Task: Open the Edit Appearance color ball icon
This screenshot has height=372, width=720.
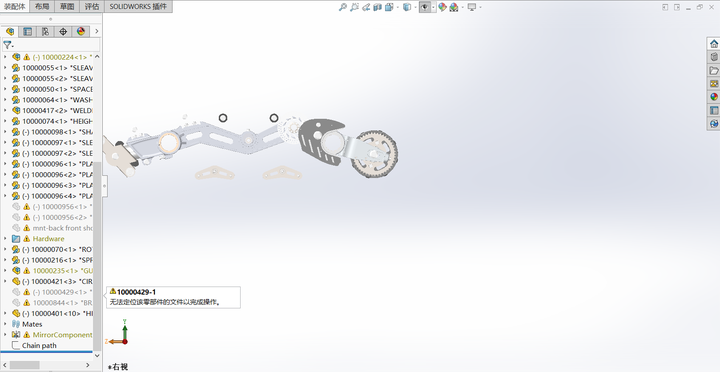Action: point(442,7)
